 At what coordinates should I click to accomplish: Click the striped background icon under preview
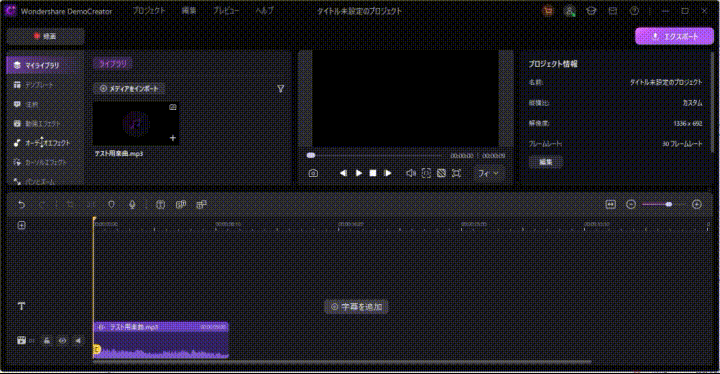tap(441, 173)
